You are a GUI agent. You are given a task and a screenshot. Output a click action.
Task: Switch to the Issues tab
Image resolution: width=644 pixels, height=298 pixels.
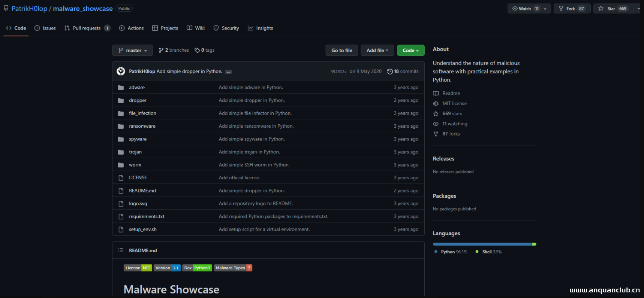pos(45,28)
